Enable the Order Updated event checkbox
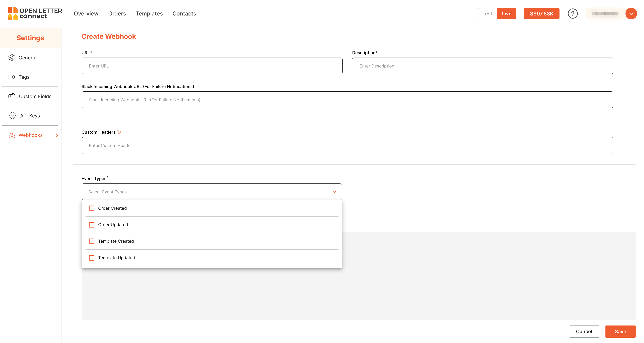 pyautogui.click(x=92, y=225)
